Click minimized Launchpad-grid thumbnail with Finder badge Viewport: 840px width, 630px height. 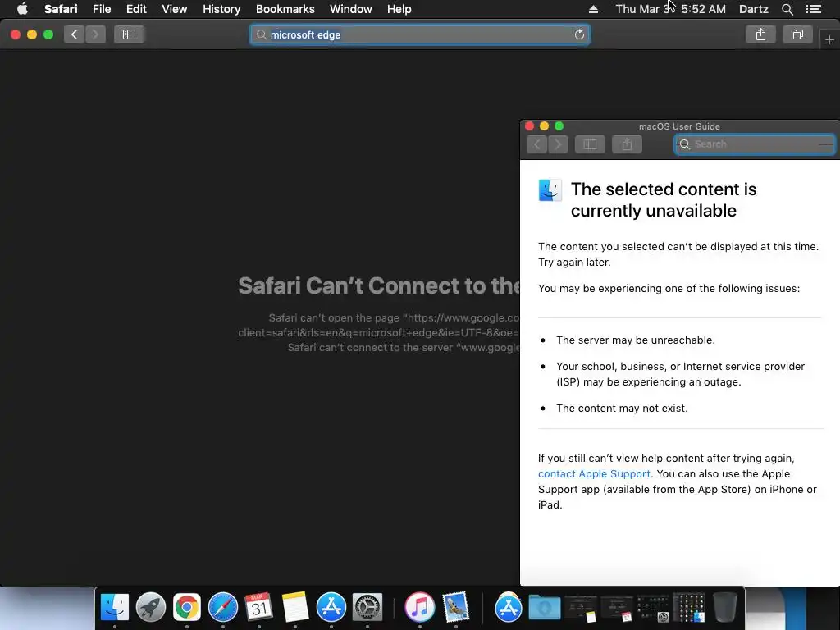click(689, 608)
